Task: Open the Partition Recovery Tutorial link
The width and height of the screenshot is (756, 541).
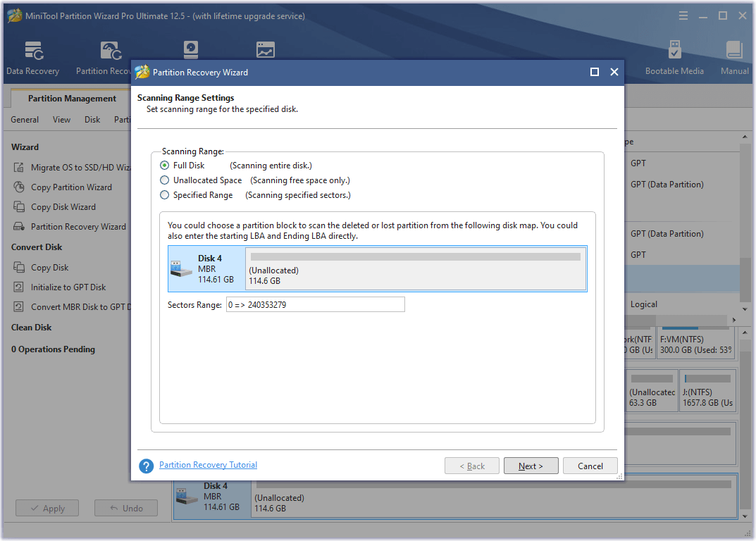Action: 208,465
